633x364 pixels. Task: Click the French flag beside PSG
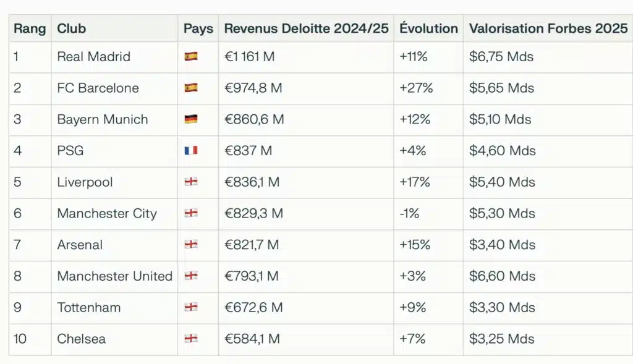pyautogui.click(x=190, y=151)
